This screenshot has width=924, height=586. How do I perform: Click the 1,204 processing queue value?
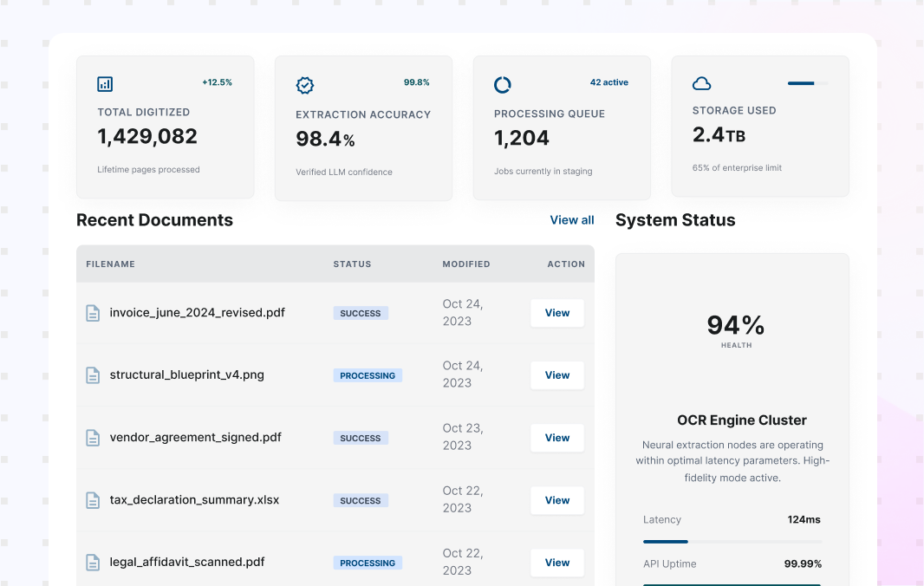coord(522,138)
